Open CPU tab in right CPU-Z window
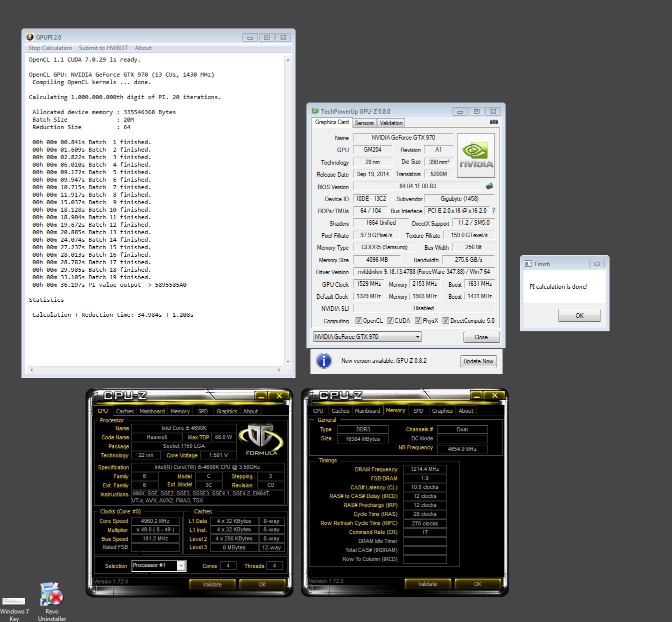The height and width of the screenshot is (622, 672). pos(318,411)
